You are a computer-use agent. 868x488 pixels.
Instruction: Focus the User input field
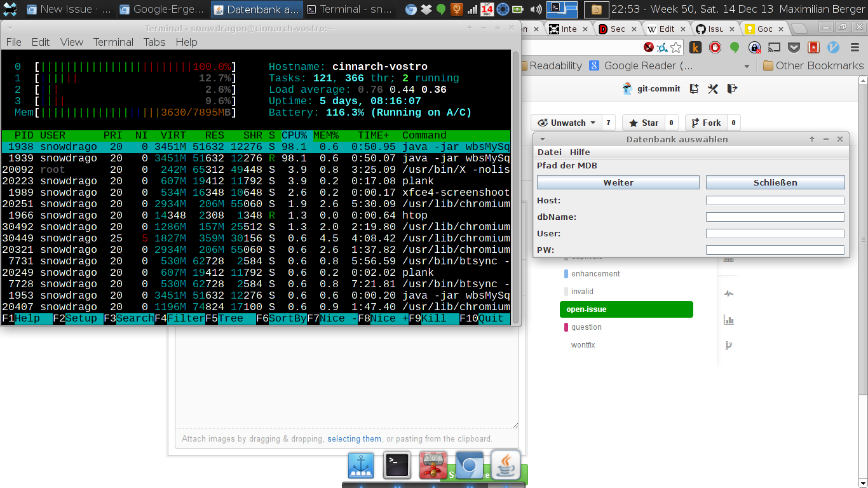[x=775, y=234]
